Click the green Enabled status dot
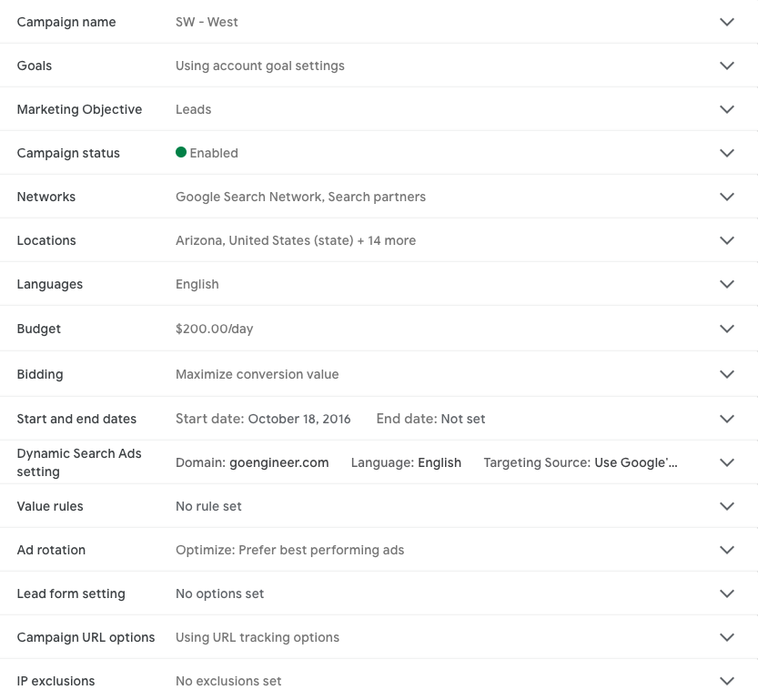Screen dimensions: 758x700 coord(181,153)
